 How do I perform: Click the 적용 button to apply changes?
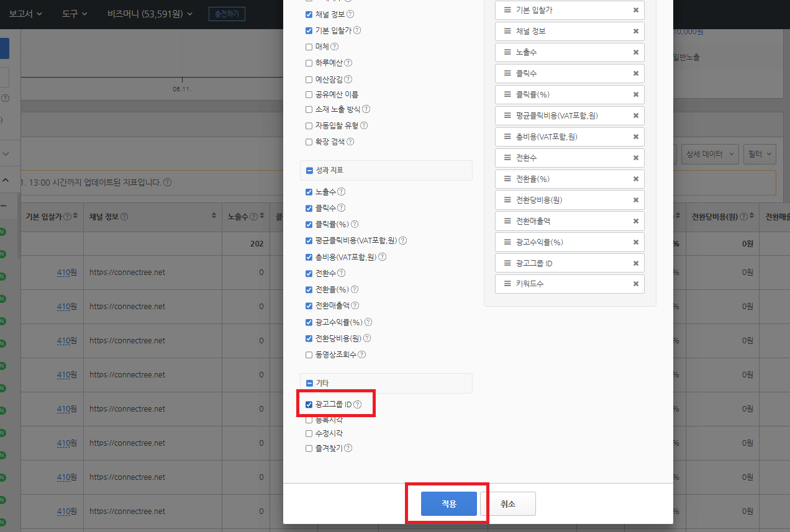tap(447, 503)
